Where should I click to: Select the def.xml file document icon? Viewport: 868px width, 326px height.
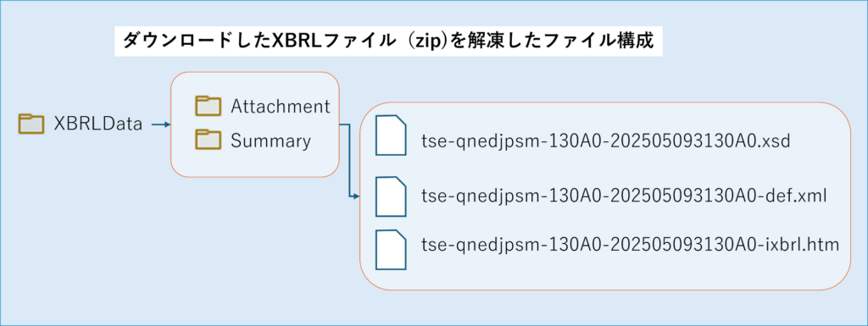[391, 196]
